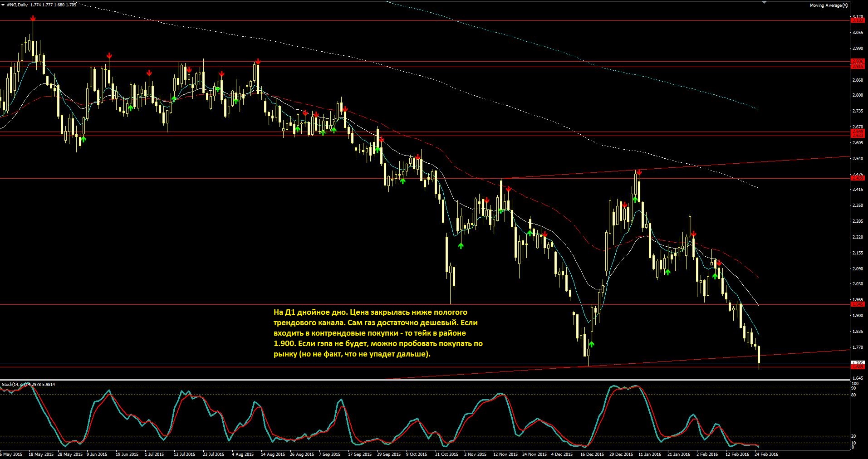This screenshot has height=459, width=868.
Task: Click the green up arrow below the December 2015 low
Action: [x=591, y=344]
